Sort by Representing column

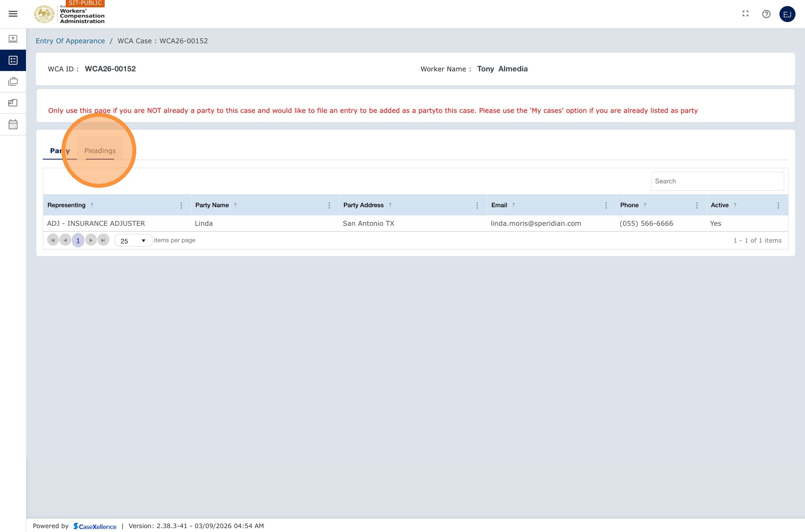(x=67, y=205)
